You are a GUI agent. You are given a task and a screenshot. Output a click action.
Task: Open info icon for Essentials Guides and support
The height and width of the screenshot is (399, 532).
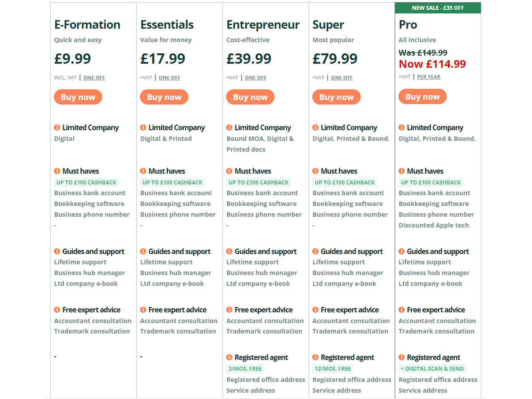coord(143,252)
